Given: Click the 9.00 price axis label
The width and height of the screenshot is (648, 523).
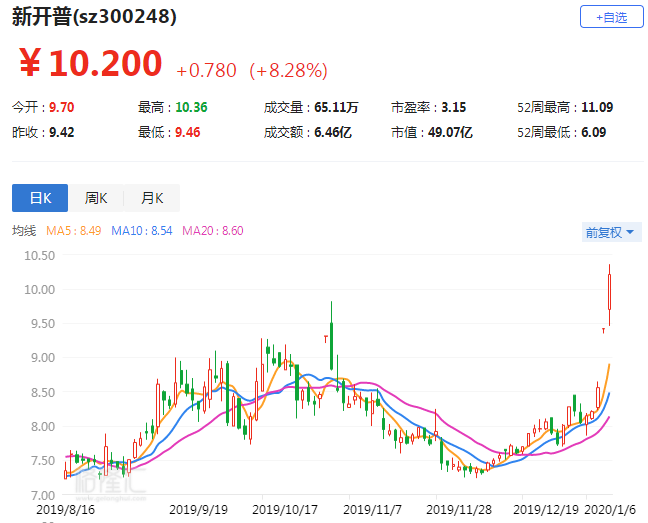Looking at the screenshot, I should [x=43, y=358].
